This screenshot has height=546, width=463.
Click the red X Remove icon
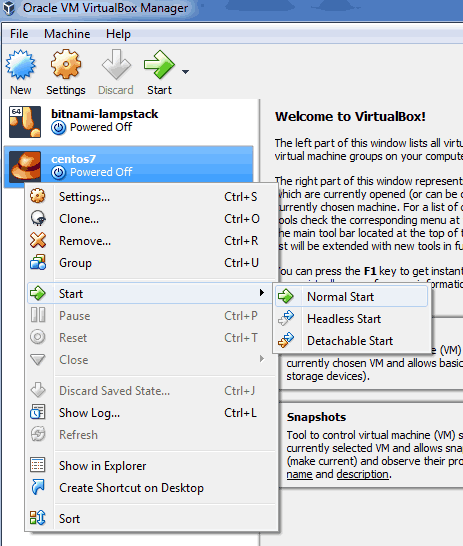(x=38, y=240)
